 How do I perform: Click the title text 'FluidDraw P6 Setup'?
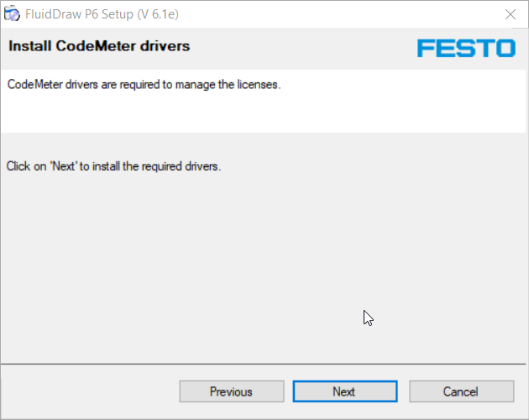tap(79, 14)
